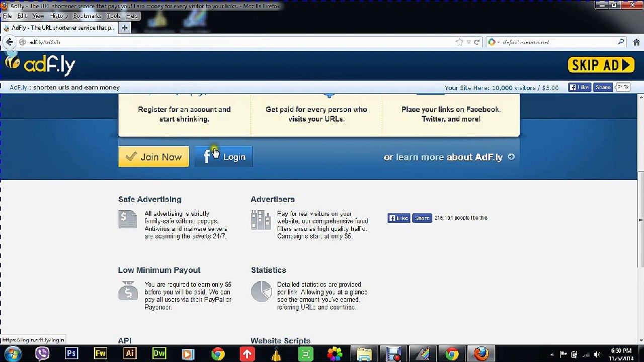Open the History menu
The height and width of the screenshot is (362, 644).
(59, 16)
